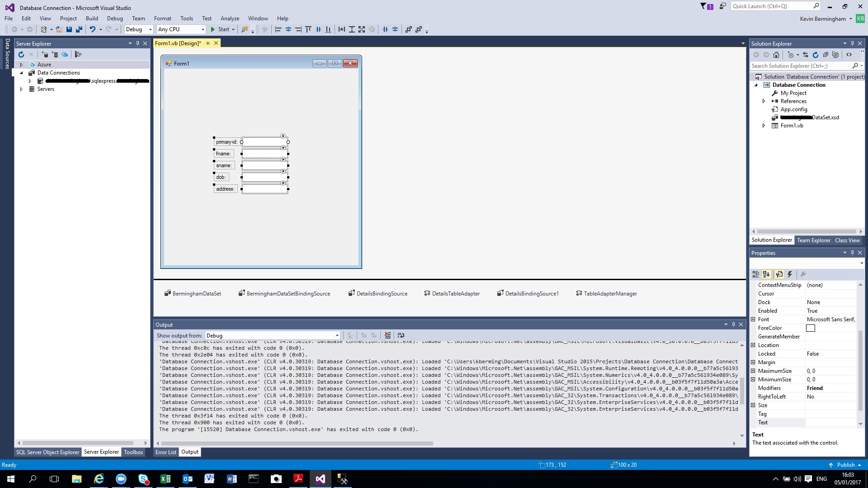Open the Team menu

pos(138,19)
